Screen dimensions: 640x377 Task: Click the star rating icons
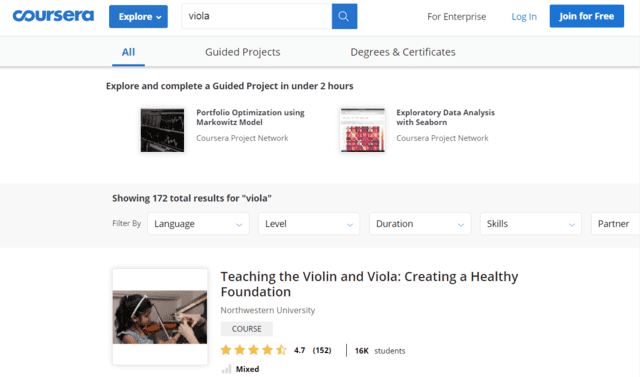[x=253, y=350]
